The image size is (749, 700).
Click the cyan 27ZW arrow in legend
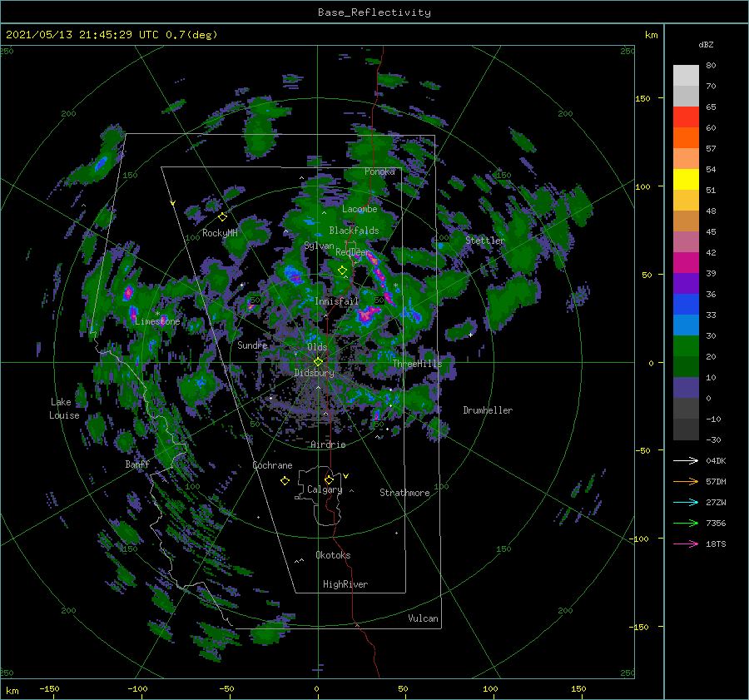click(x=686, y=502)
